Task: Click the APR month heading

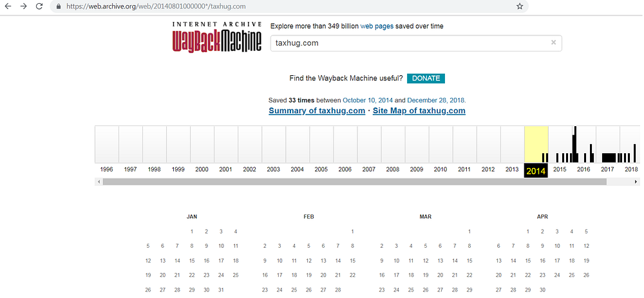Action: coord(542,217)
